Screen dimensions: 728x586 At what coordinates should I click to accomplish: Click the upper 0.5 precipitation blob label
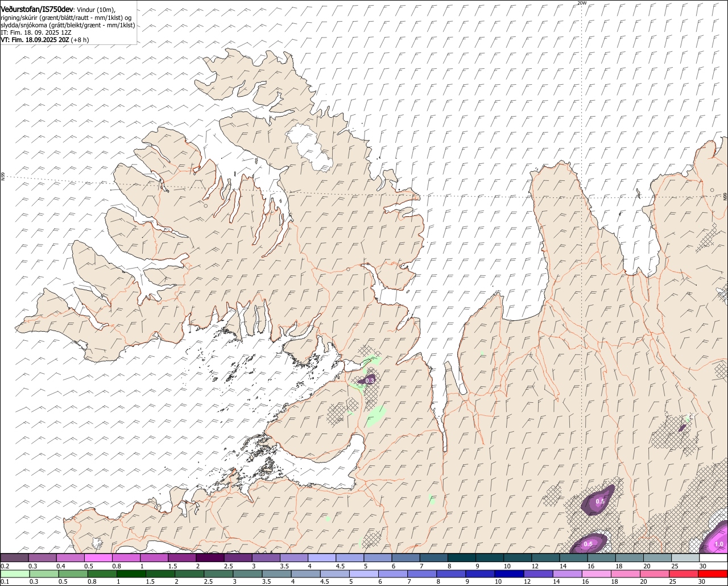click(x=600, y=501)
